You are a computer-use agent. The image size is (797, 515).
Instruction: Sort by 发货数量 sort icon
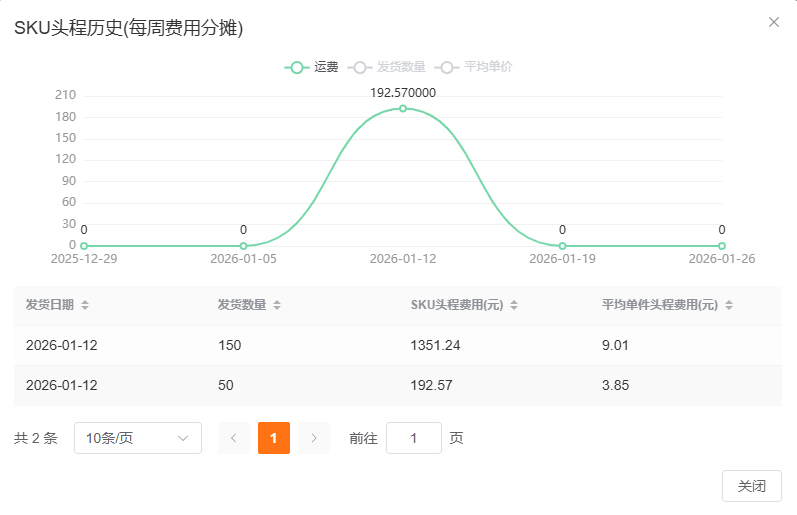click(x=277, y=305)
